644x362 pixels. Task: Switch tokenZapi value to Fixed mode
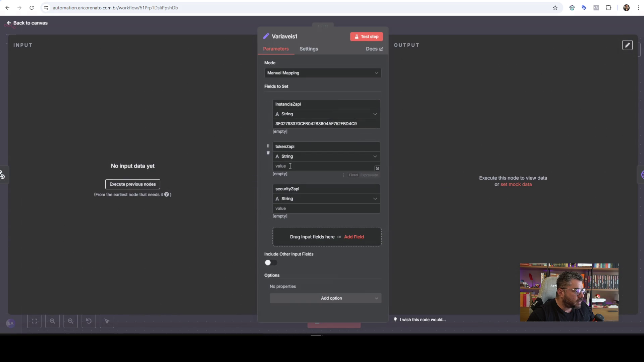click(x=353, y=175)
